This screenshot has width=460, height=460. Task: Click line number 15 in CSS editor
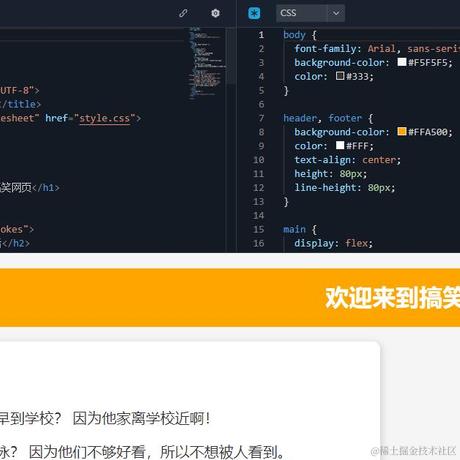(x=259, y=229)
